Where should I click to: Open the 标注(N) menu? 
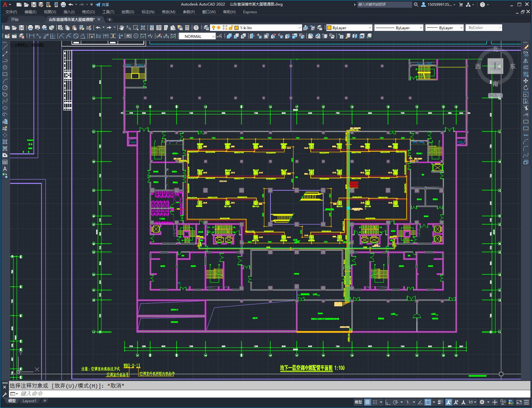(148, 12)
